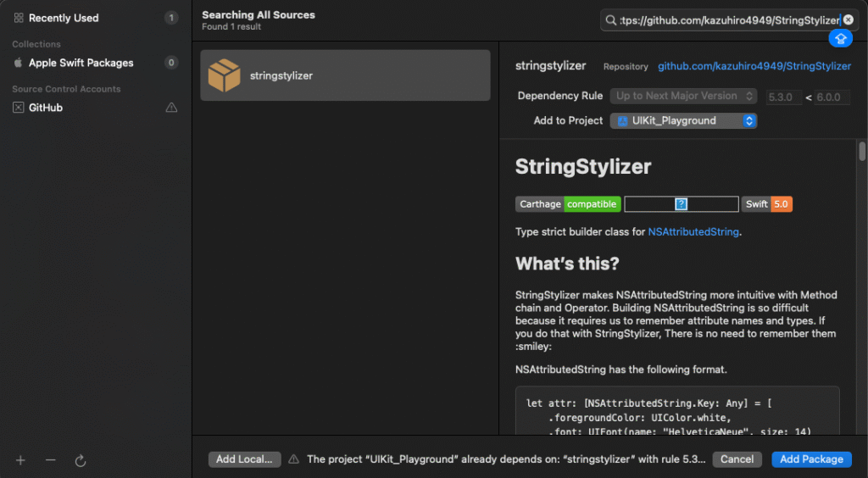Click the missing image question mark badge
The height and width of the screenshot is (478, 868).
682,204
